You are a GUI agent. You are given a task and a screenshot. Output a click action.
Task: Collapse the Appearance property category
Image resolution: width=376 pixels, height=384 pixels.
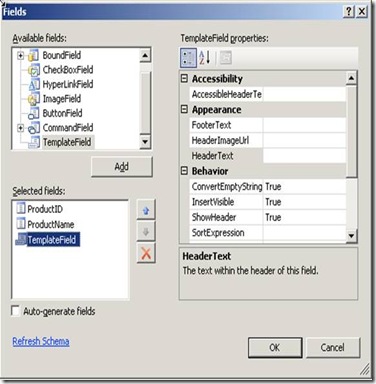184,109
